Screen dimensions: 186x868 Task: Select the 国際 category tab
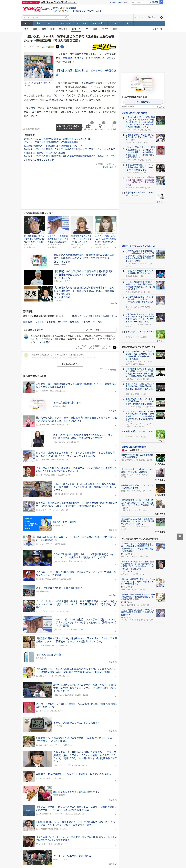(x=44, y=29)
